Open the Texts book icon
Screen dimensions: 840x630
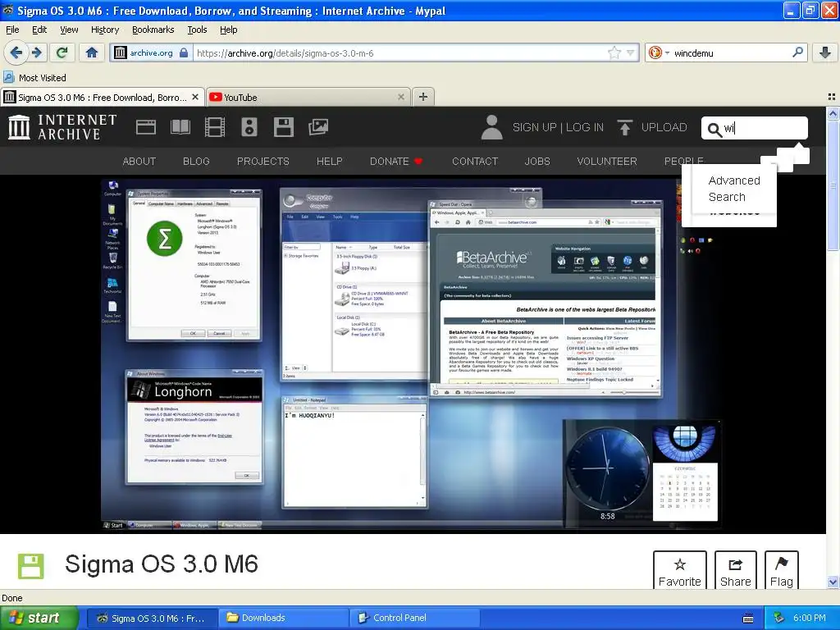tap(180, 127)
